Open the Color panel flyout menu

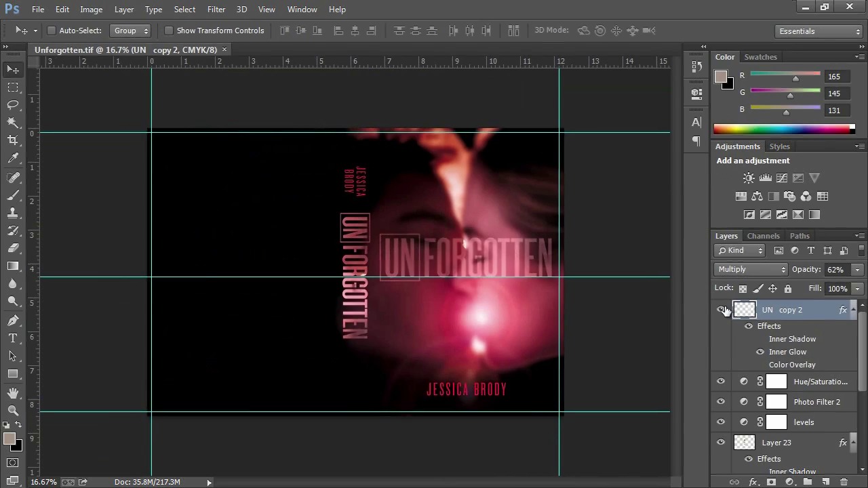[x=859, y=57]
